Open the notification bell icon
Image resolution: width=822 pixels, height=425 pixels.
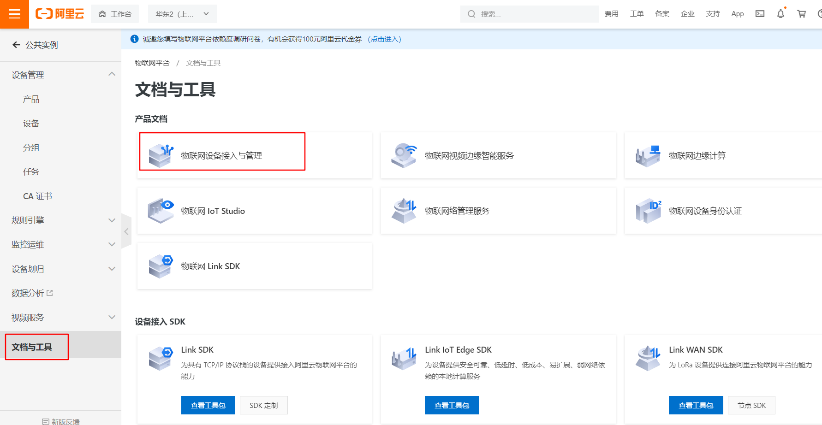pyautogui.click(x=781, y=14)
